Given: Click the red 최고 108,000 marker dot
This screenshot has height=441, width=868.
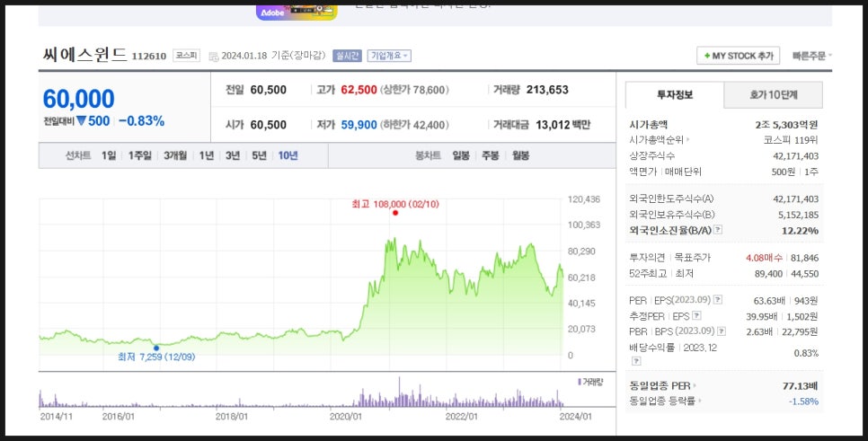Looking at the screenshot, I should (x=394, y=213).
